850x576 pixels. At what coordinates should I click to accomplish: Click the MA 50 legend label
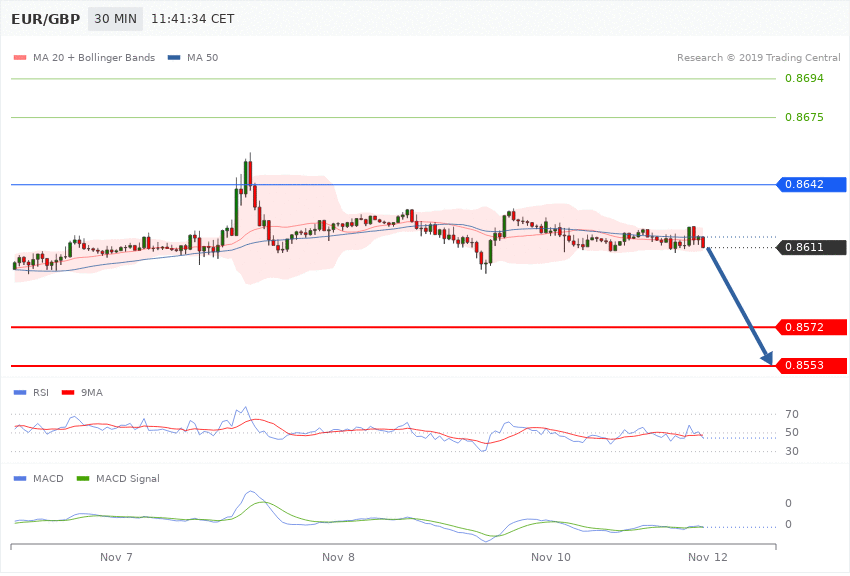(202, 57)
